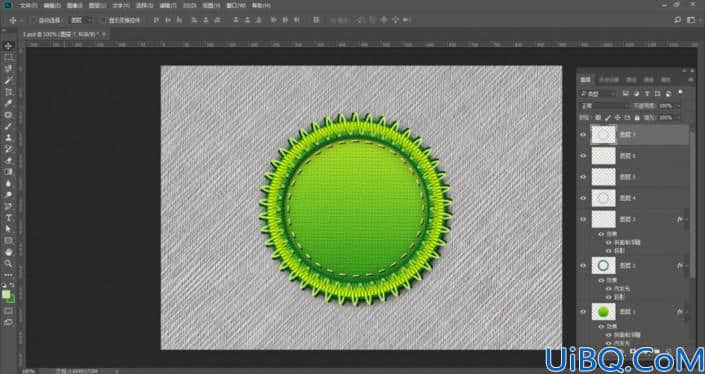Open the layer filter type dropdown
This screenshot has height=374, width=705.
598,94
